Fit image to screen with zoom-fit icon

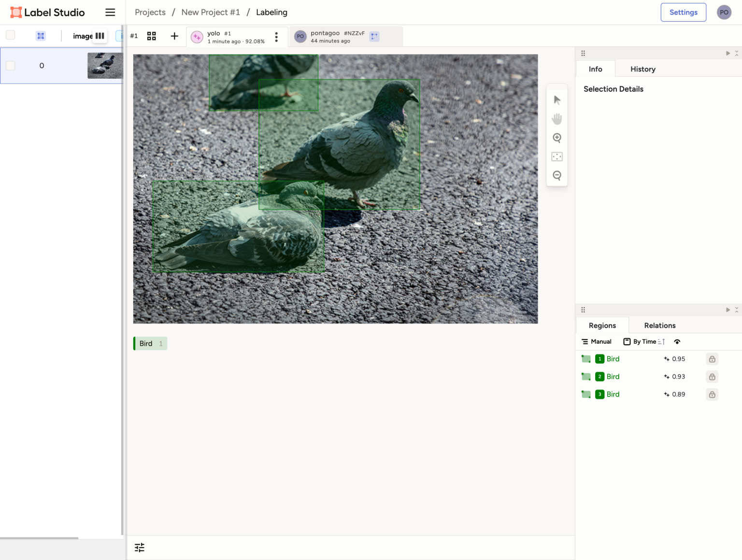click(x=557, y=156)
